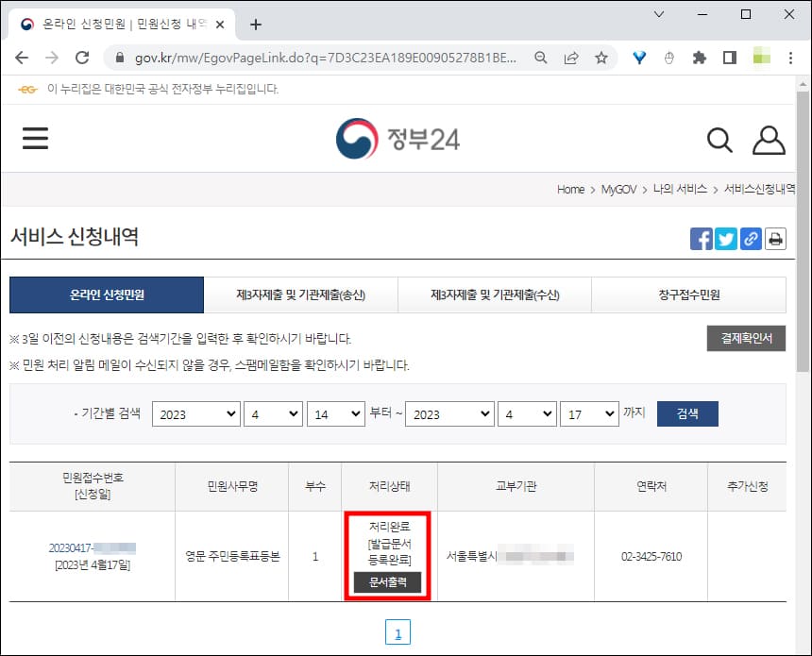The width and height of the screenshot is (812, 656).
Task: Open the hamburger navigation menu
Action: pos(35,138)
